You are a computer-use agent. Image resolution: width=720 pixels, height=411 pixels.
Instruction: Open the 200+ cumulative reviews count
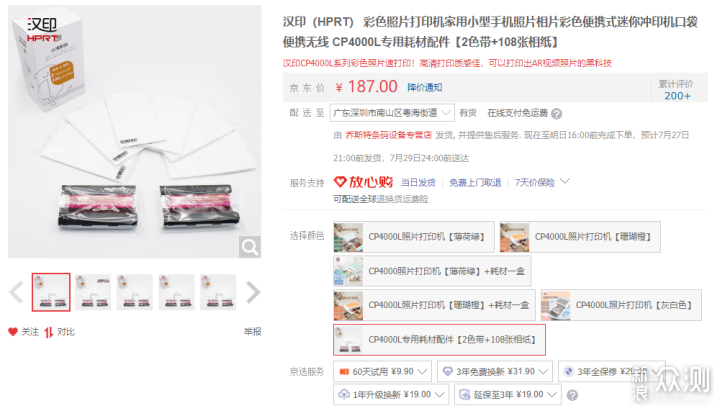(677, 96)
